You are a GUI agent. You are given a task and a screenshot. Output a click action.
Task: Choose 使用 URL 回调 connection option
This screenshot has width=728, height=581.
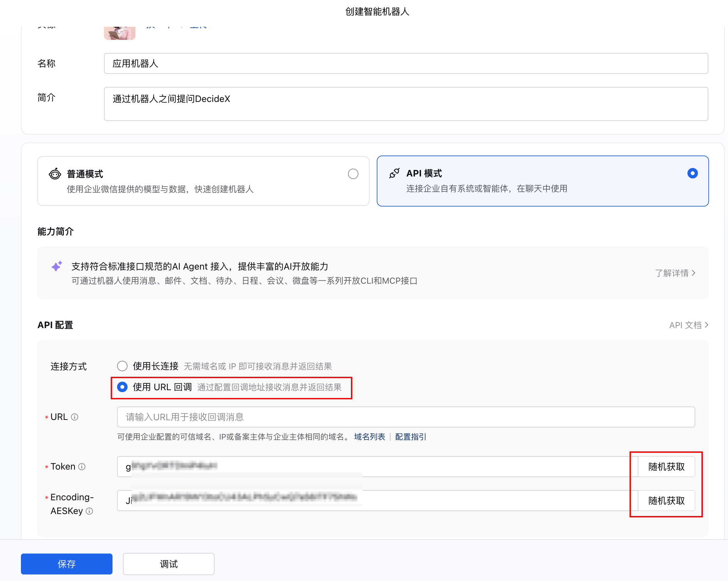tap(122, 387)
